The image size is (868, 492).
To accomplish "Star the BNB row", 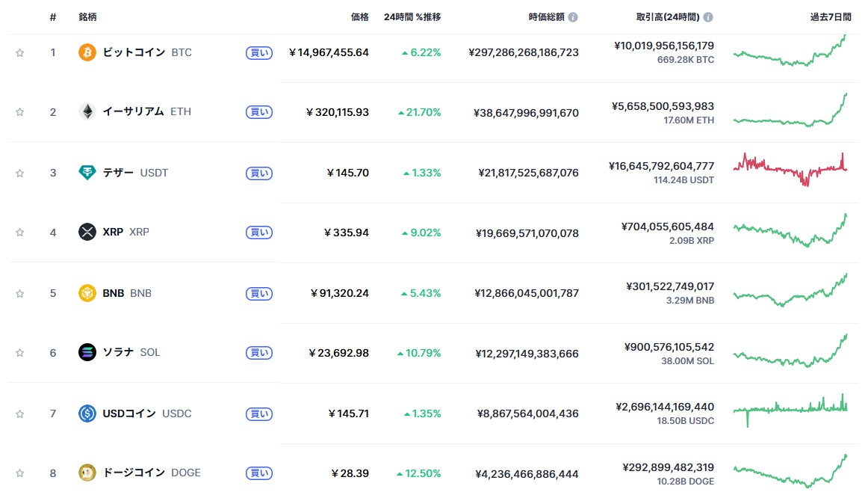I will [20, 293].
